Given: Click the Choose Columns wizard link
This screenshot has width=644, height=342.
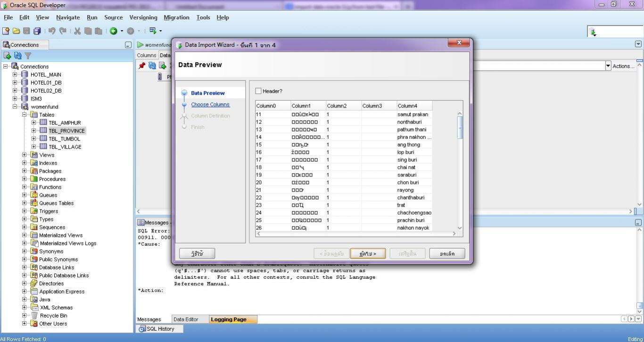Looking at the screenshot, I should [x=210, y=105].
